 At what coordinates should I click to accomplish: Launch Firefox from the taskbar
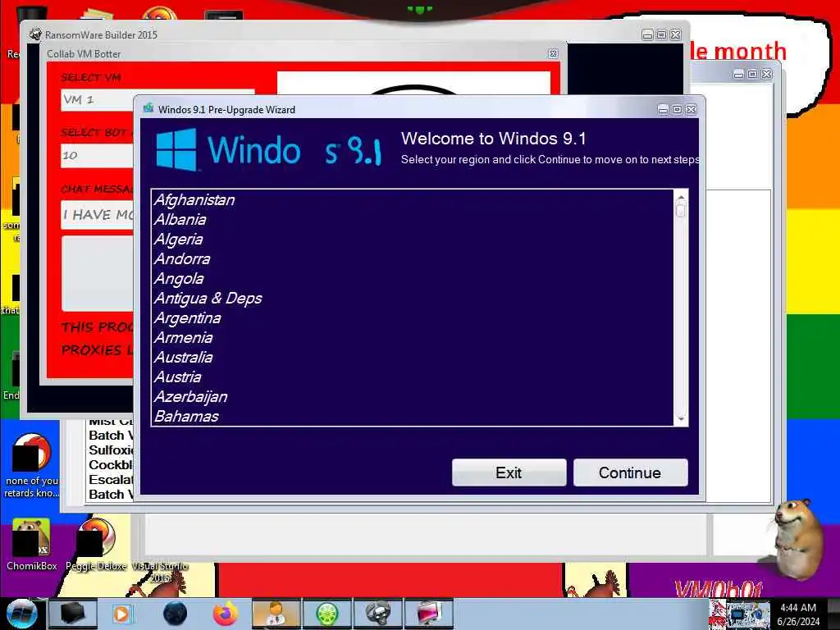coord(225,614)
